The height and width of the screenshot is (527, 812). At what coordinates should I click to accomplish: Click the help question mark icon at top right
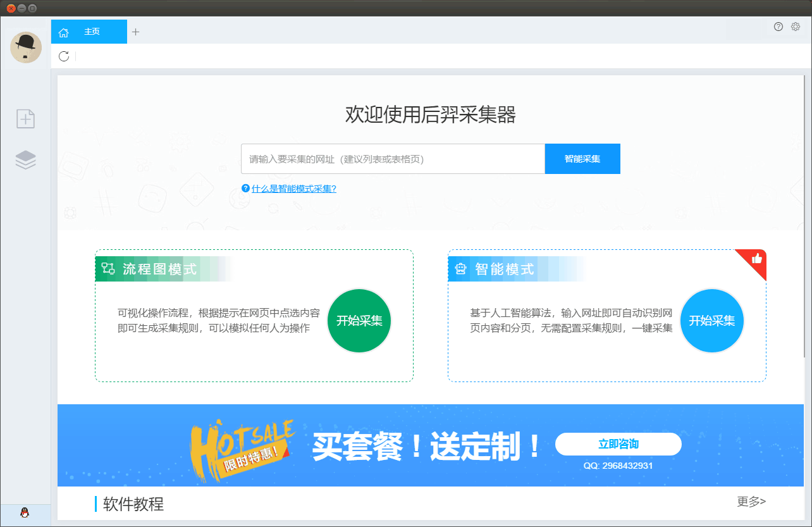point(778,27)
